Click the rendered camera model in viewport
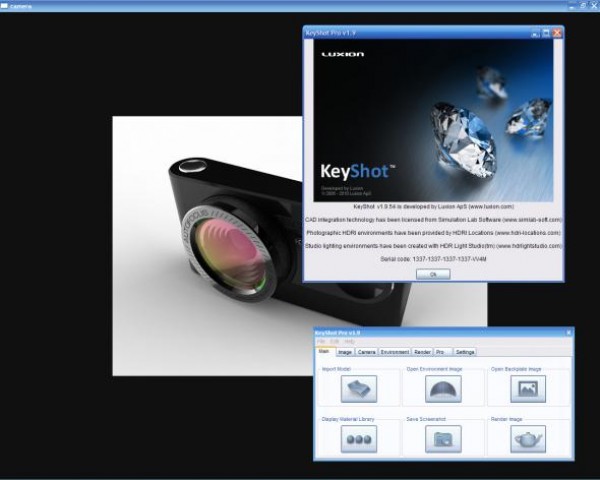 (237, 237)
